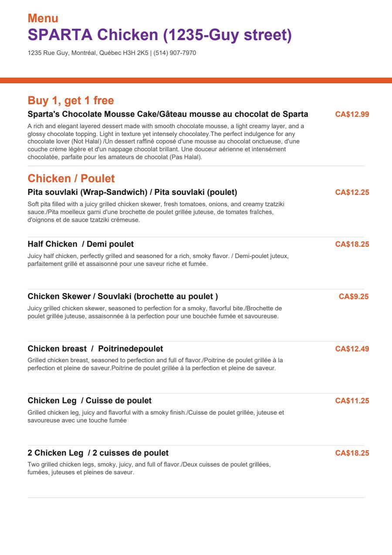Open the Chicken breast / Poitrinedepoulet item

95,349
